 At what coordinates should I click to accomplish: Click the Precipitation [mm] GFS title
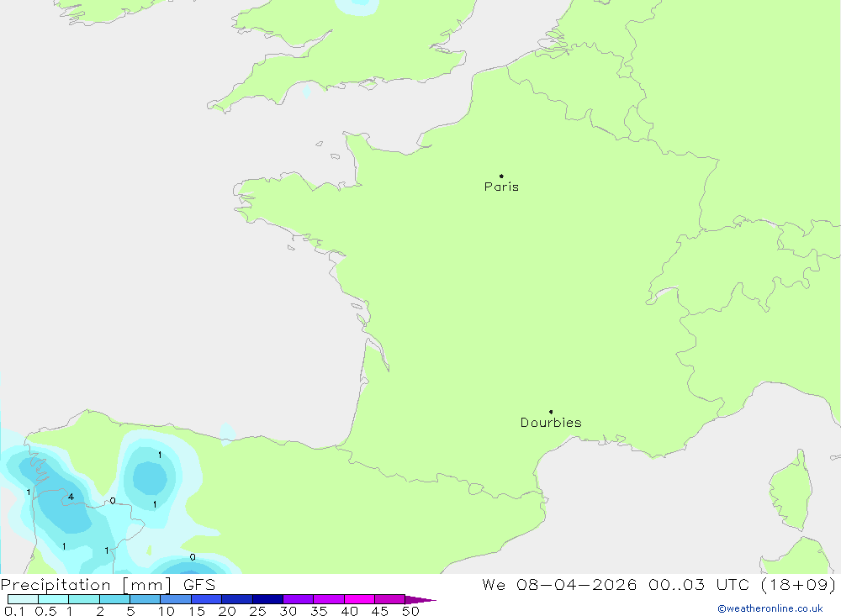click(108, 585)
